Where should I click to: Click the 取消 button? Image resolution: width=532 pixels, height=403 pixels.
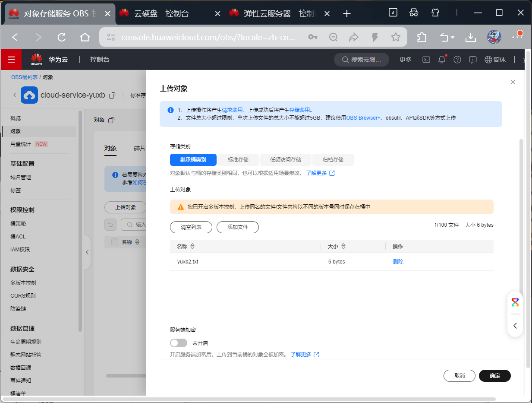click(x=460, y=376)
